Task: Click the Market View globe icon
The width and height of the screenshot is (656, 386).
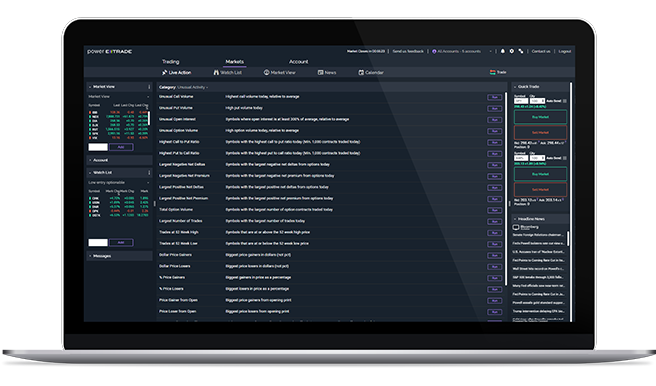Action: point(266,72)
